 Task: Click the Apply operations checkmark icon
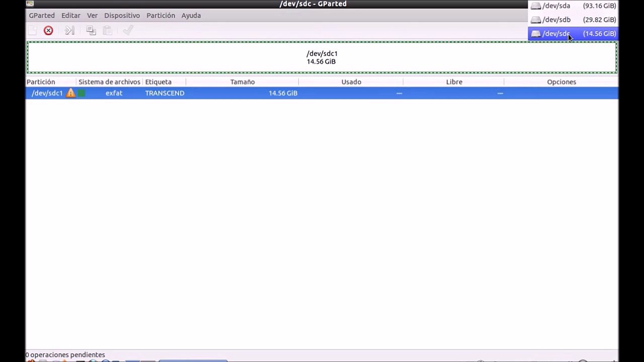pyautogui.click(x=128, y=31)
